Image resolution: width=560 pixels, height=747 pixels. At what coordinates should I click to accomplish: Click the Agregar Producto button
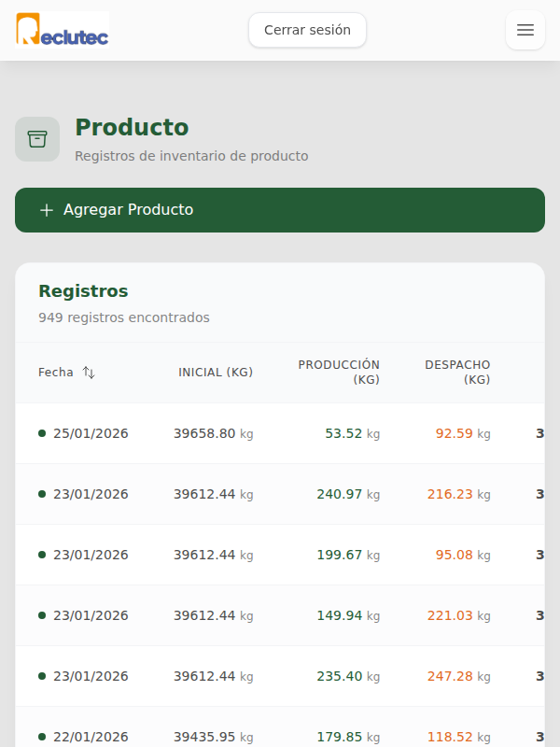[279, 210]
